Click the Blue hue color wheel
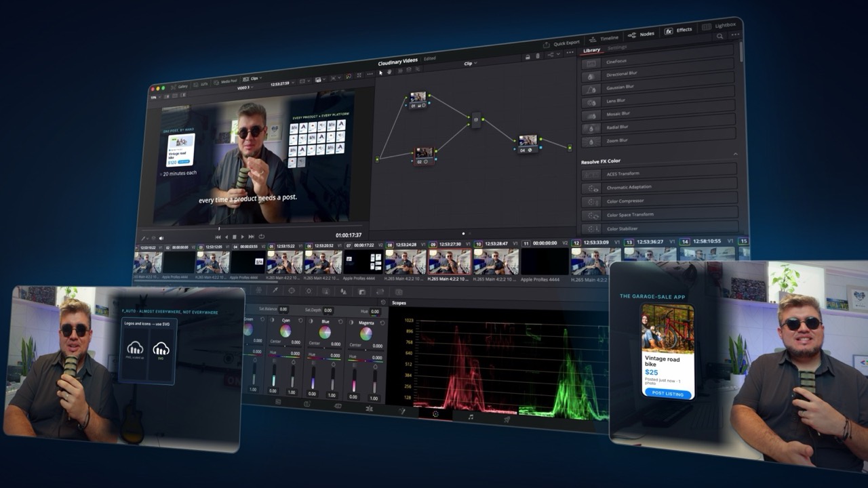Viewport: 868px width, 488px height. pos(325,332)
